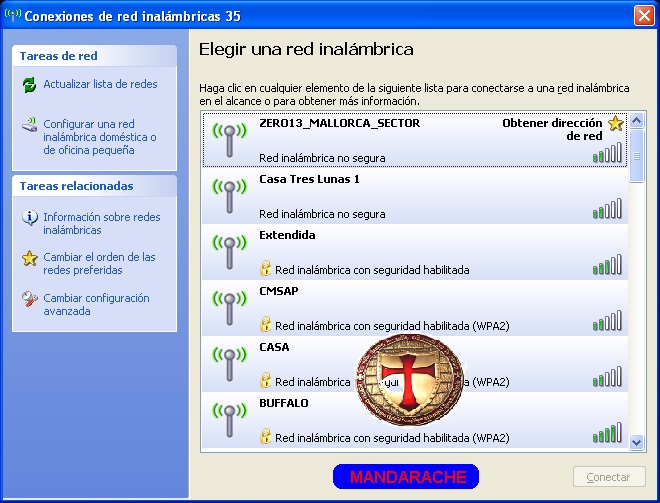Click the red MANDARACHE banner

(406, 477)
